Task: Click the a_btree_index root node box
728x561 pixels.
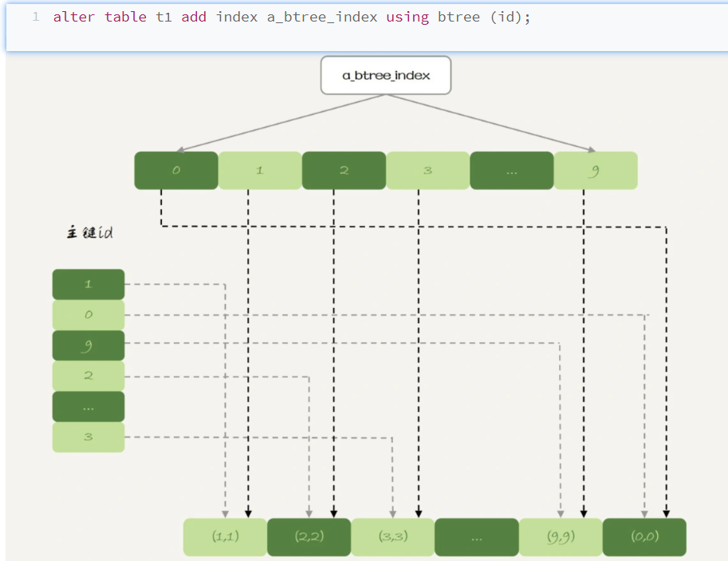Action: [x=386, y=76]
